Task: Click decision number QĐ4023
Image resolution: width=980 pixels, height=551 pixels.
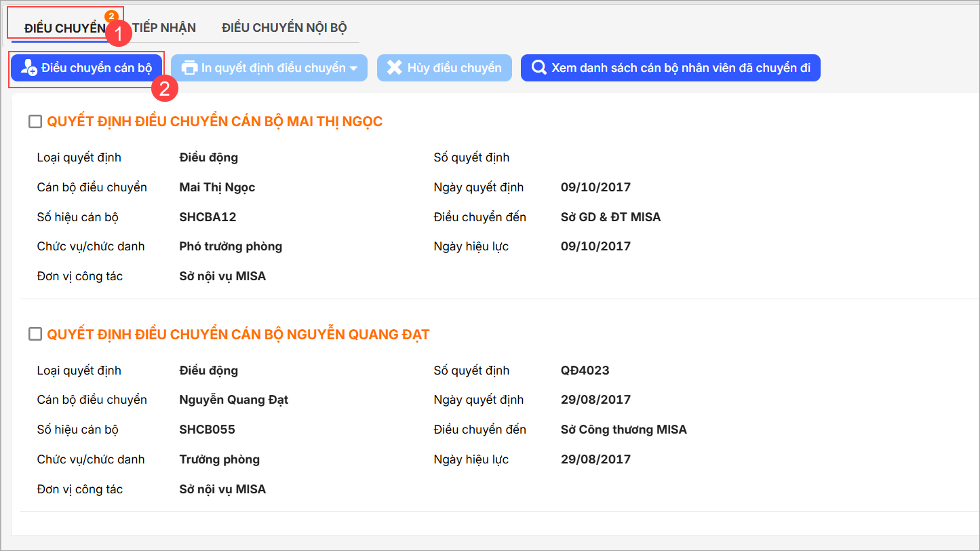Action: (585, 370)
